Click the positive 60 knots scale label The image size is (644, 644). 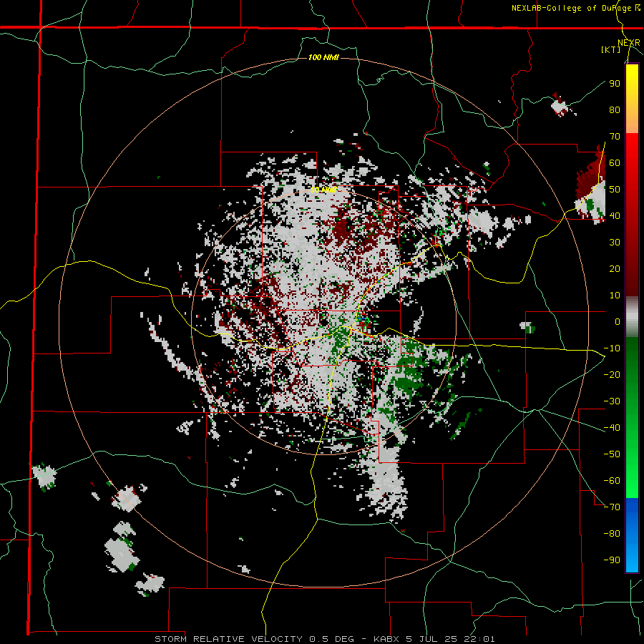coord(615,162)
